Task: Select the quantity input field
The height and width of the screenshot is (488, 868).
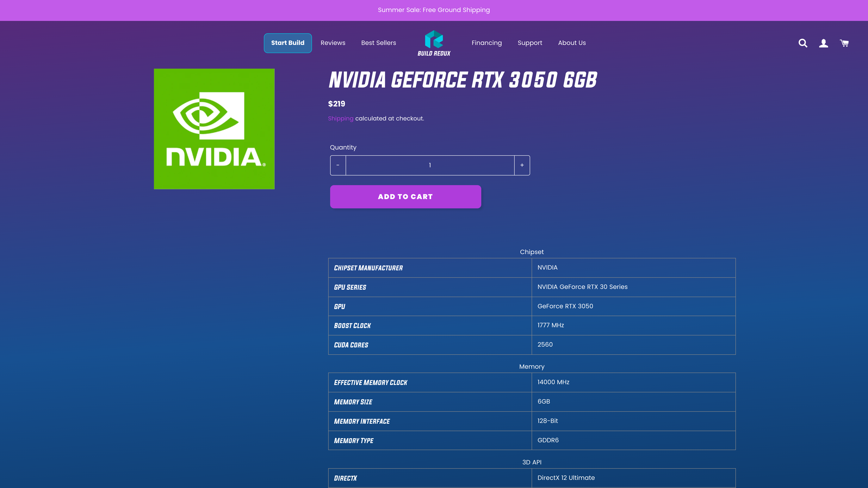Action: 430,165
